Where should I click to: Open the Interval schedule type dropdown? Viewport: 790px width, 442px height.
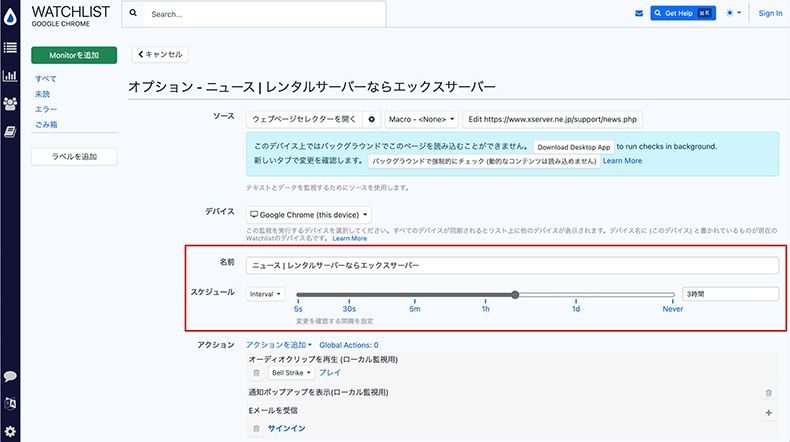(265, 294)
